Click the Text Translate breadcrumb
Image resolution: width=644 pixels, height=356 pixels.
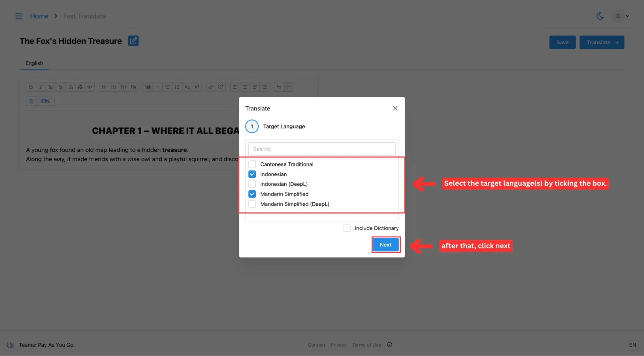click(x=84, y=16)
